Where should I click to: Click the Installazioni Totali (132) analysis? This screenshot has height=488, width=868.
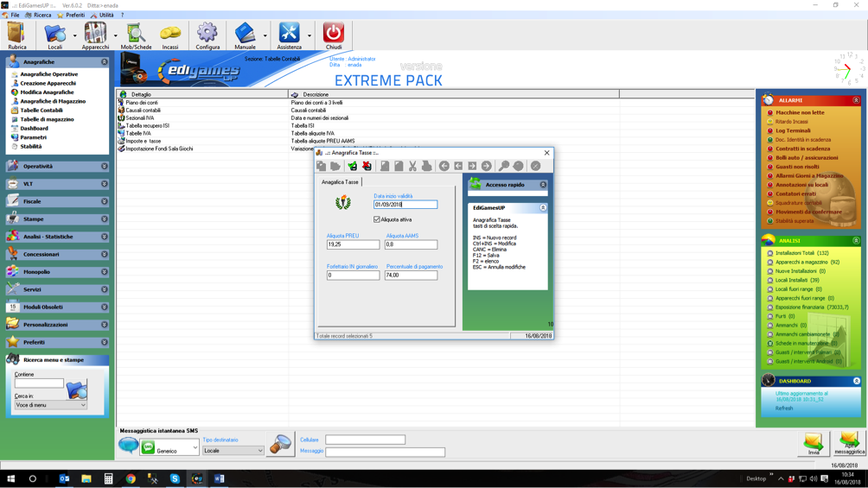(x=802, y=253)
